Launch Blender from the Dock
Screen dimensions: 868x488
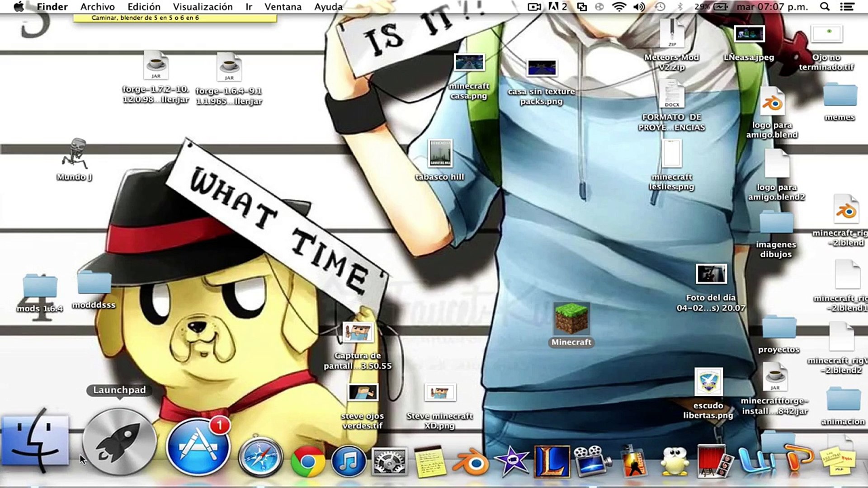(471, 462)
